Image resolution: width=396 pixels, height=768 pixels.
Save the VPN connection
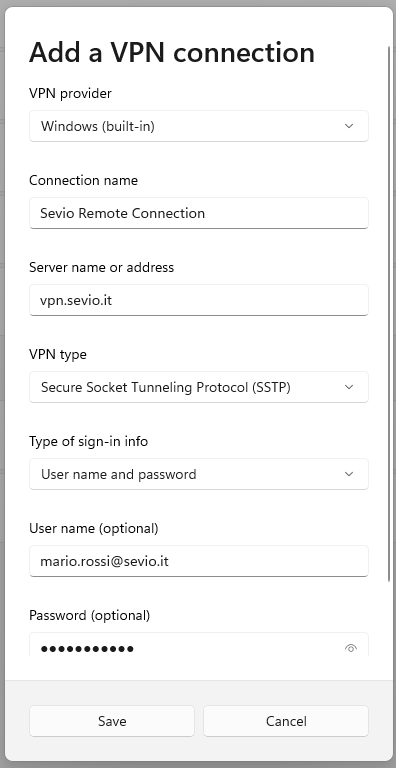coord(112,721)
